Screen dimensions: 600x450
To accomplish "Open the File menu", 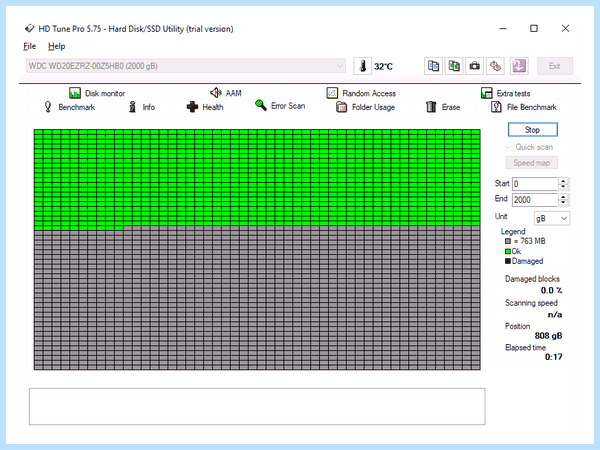I will coord(29,46).
